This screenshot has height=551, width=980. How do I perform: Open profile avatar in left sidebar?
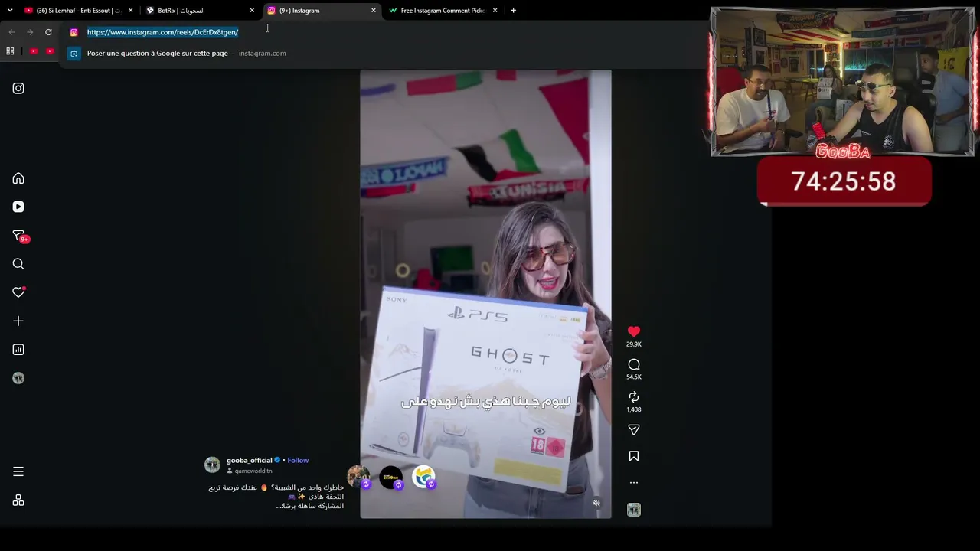pyautogui.click(x=18, y=378)
